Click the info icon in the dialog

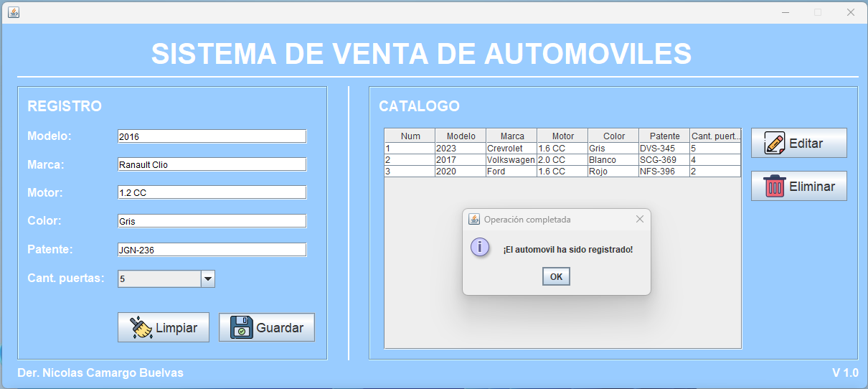[x=480, y=248]
